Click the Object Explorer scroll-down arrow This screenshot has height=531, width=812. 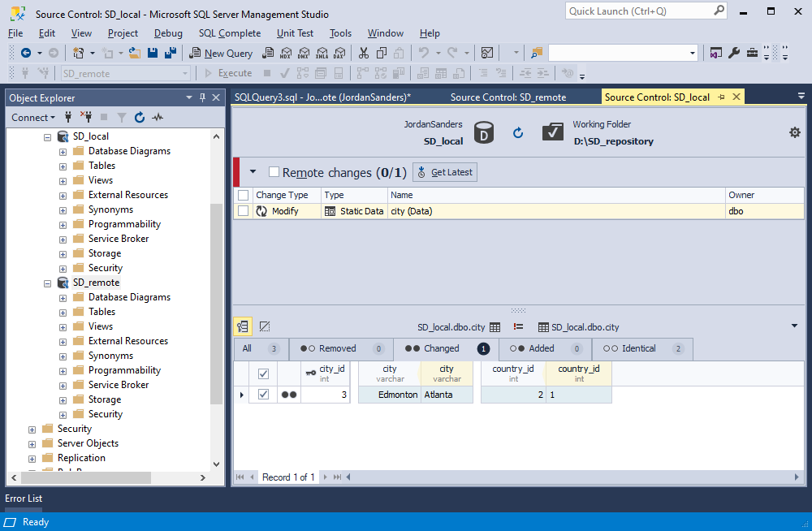[x=216, y=464]
